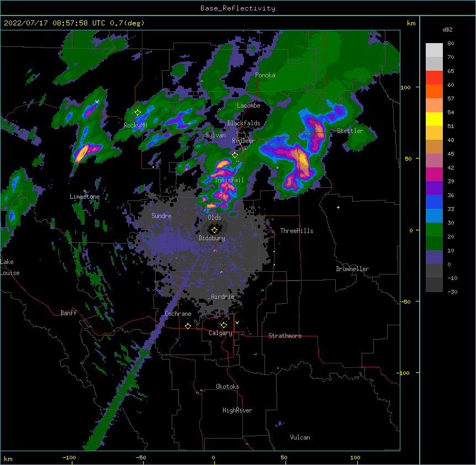Click the km unit label at top right
This screenshot has height=465, width=476.
pyautogui.click(x=411, y=23)
